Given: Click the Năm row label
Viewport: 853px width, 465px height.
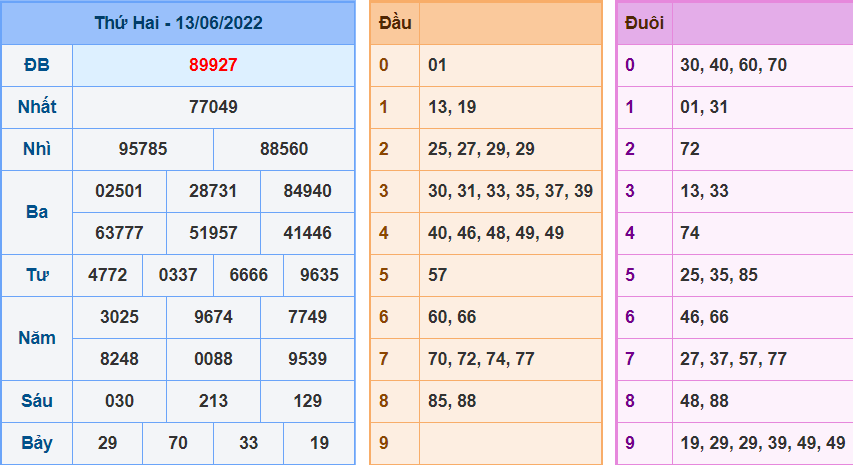Looking at the screenshot, I should tap(37, 338).
